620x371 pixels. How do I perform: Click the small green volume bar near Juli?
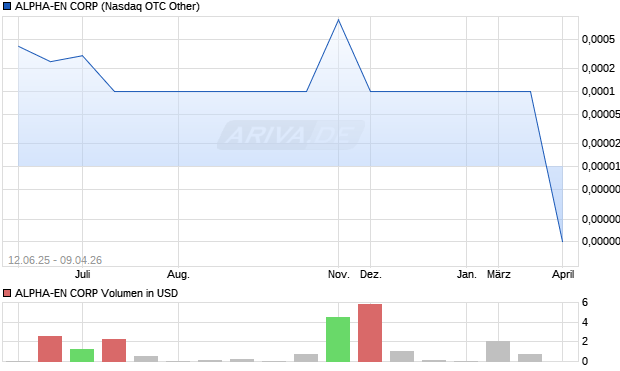point(82,355)
